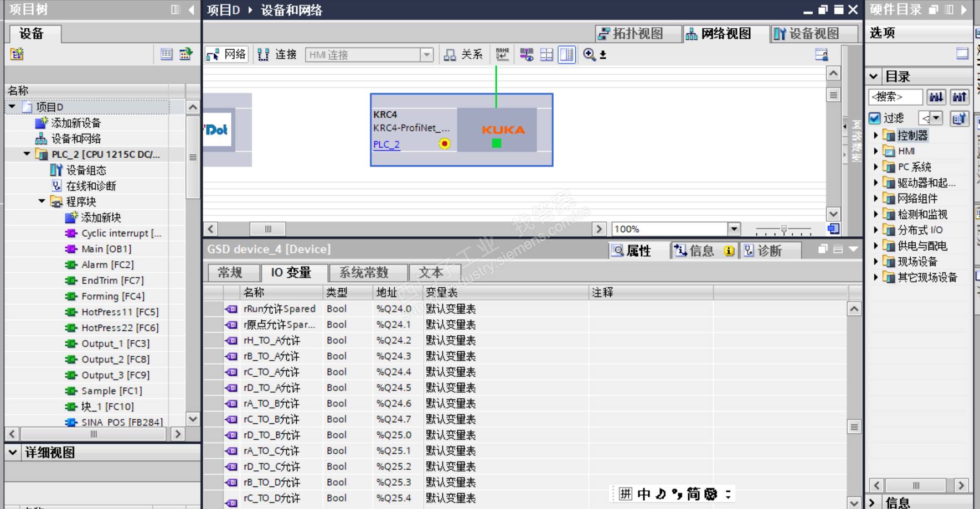This screenshot has width=980, height=509.
Task: Click down arrow of IO tag table scrollbar
Action: click(854, 503)
